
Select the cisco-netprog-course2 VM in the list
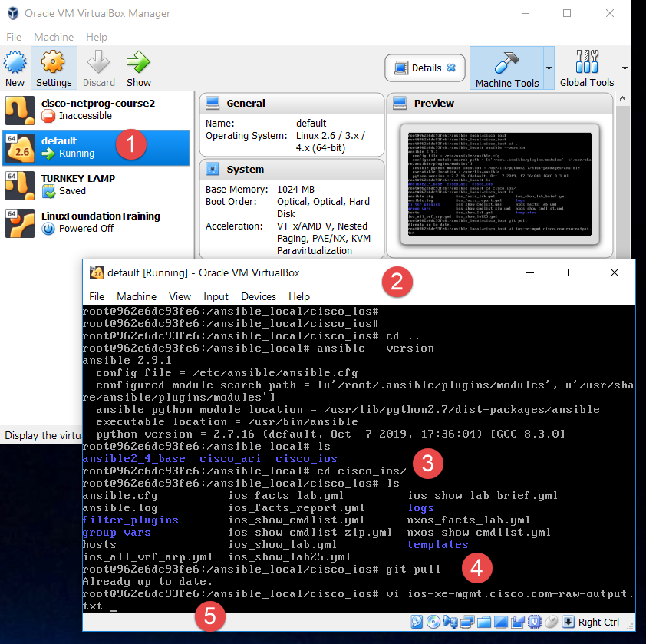click(x=96, y=110)
